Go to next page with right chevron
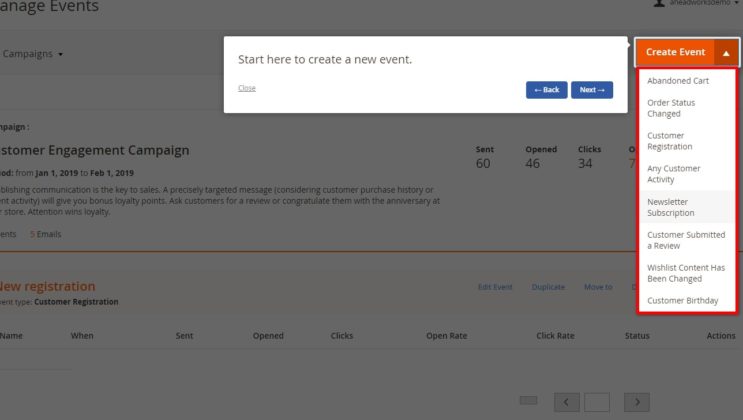Viewport: 743px width, 420px height. [x=637, y=402]
